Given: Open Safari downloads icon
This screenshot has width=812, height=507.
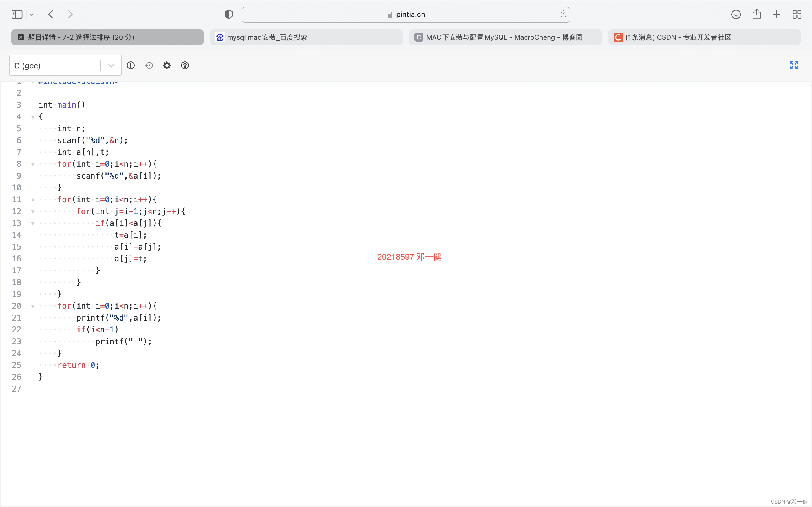Looking at the screenshot, I should tap(736, 14).
